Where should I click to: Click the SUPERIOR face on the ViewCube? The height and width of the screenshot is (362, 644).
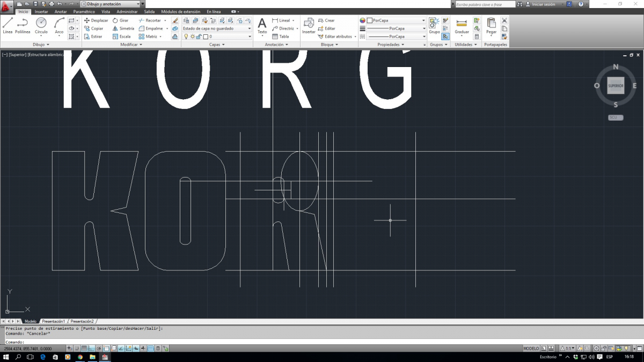coord(616,85)
